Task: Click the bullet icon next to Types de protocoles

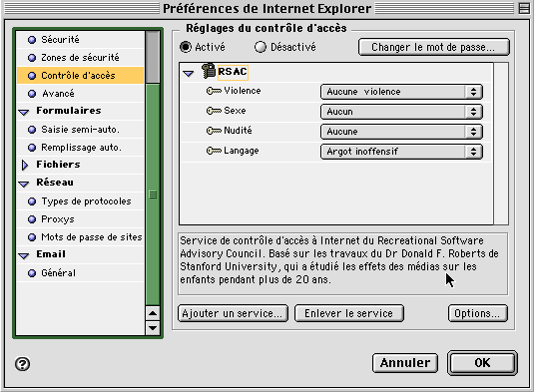Action: point(32,201)
